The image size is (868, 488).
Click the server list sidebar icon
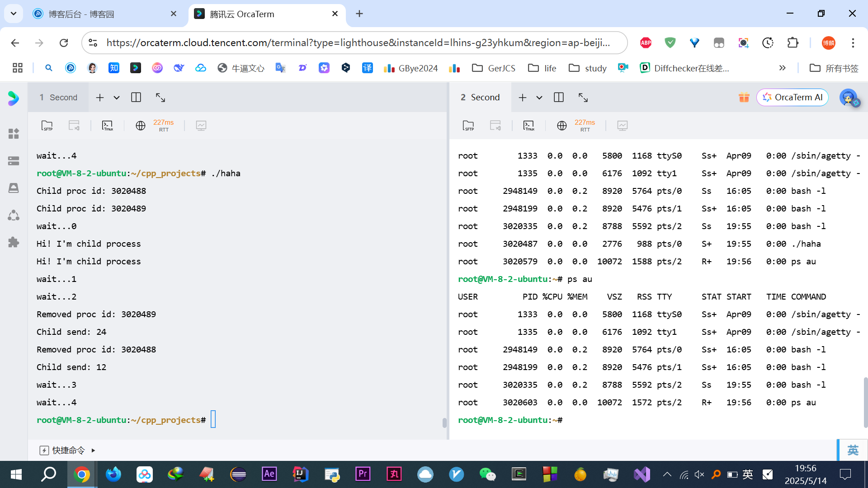[14, 161]
